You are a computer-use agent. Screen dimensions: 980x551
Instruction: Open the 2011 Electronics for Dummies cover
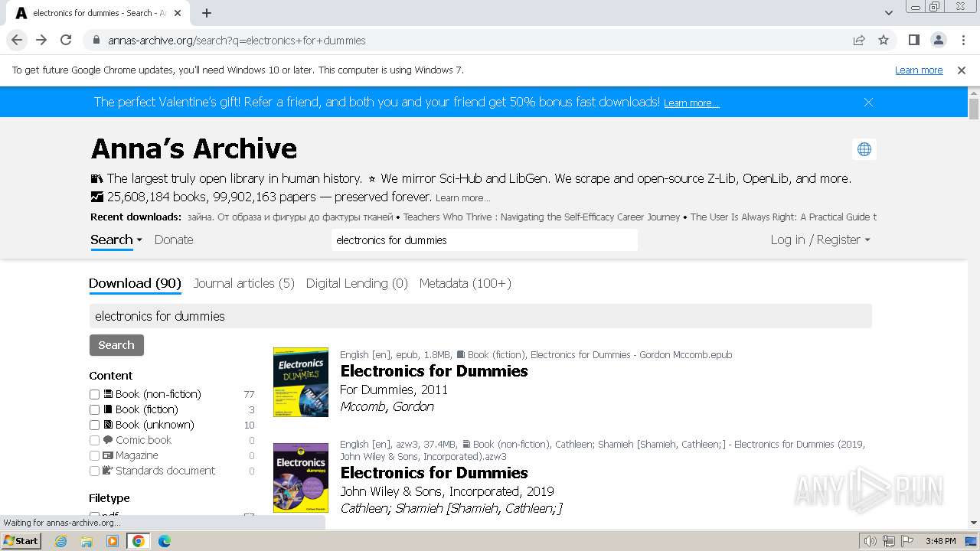coord(301,382)
